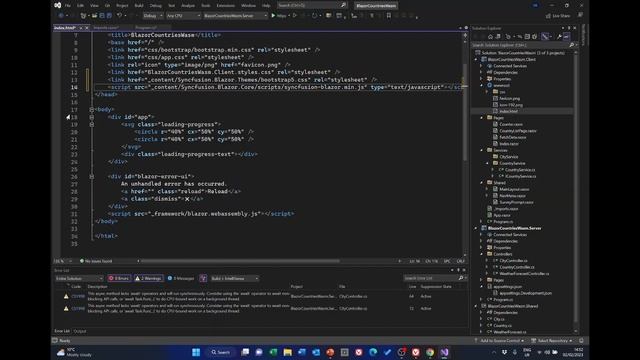Open File Explorer from the taskbar
This screenshot has height=360, width=640.
click(x=287, y=352)
